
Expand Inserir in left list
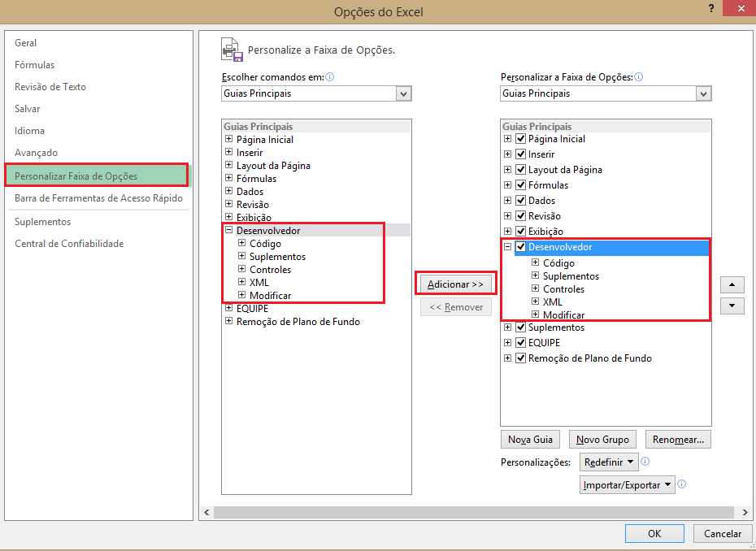tap(229, 152)
